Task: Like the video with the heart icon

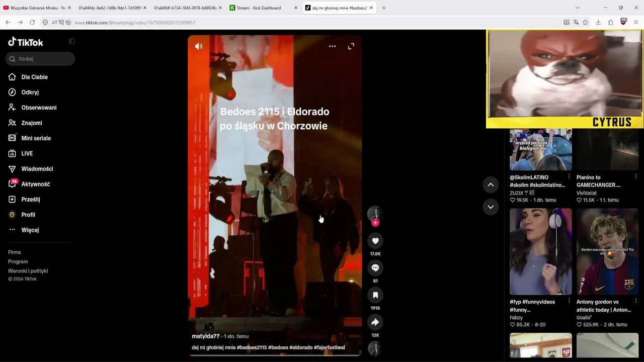Action: 375,241
